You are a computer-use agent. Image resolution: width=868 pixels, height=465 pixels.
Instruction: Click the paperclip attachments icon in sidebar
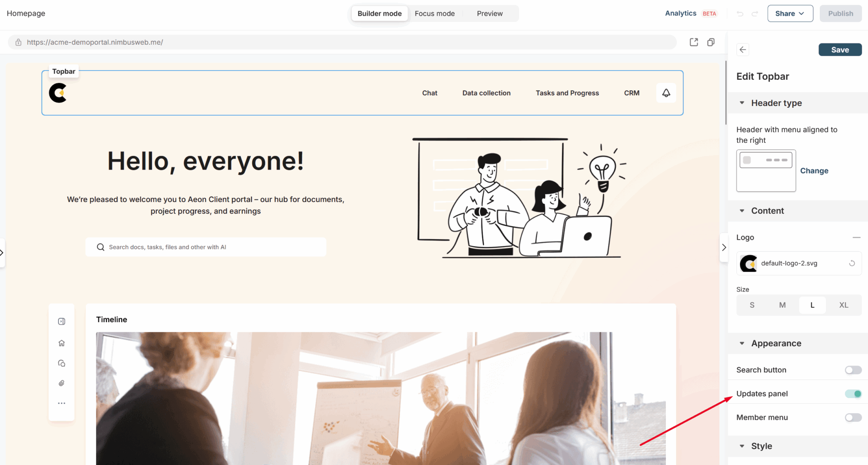click(61, 383)
